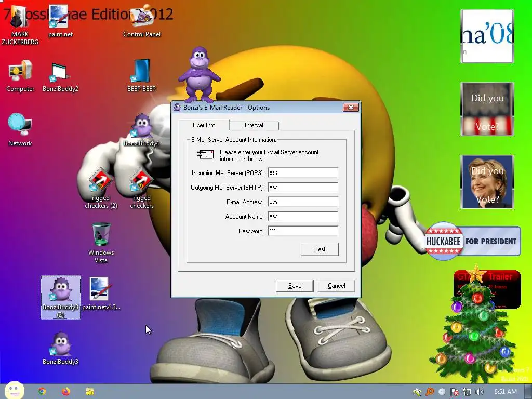The height and width of the screenshot is (399, 532).
Task: Click the Hillary Did you Vote? gadget
Action: [487, 182]
